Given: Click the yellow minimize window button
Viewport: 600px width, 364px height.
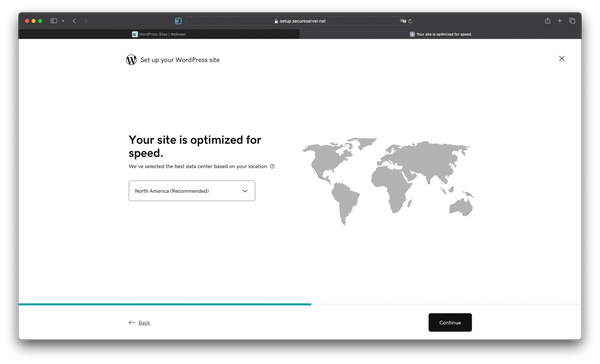Looking at the screenshot, I should coord(34,21).
